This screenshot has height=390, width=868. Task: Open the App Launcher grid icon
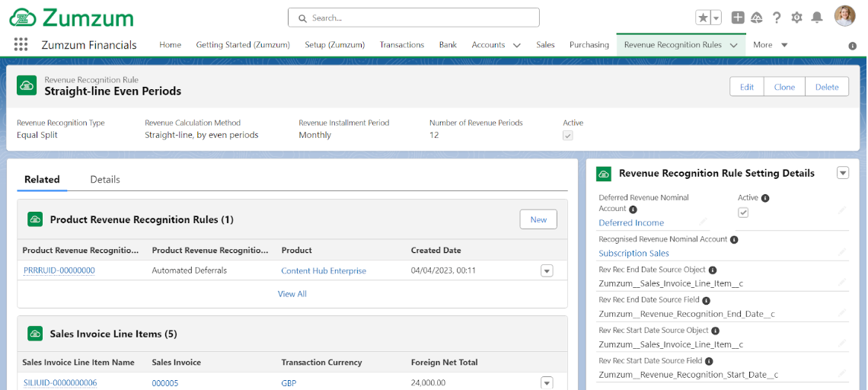[x=21, y=45]
